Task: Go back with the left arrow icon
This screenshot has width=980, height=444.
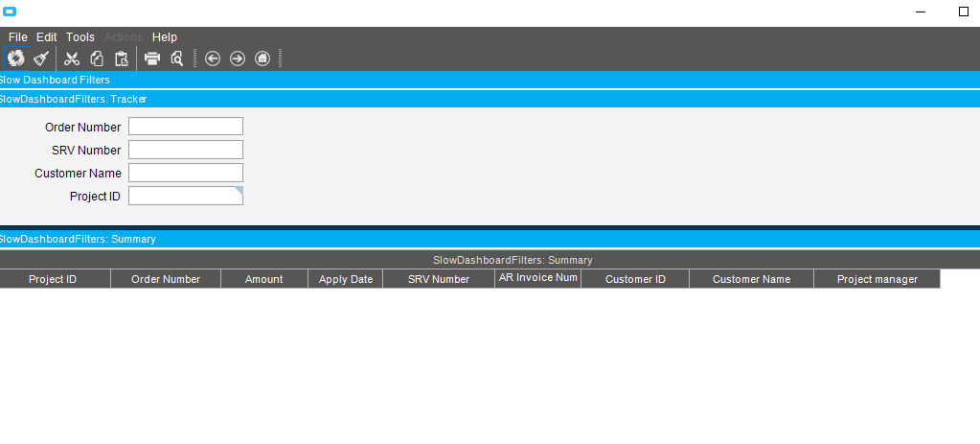Action: point(213,58)
